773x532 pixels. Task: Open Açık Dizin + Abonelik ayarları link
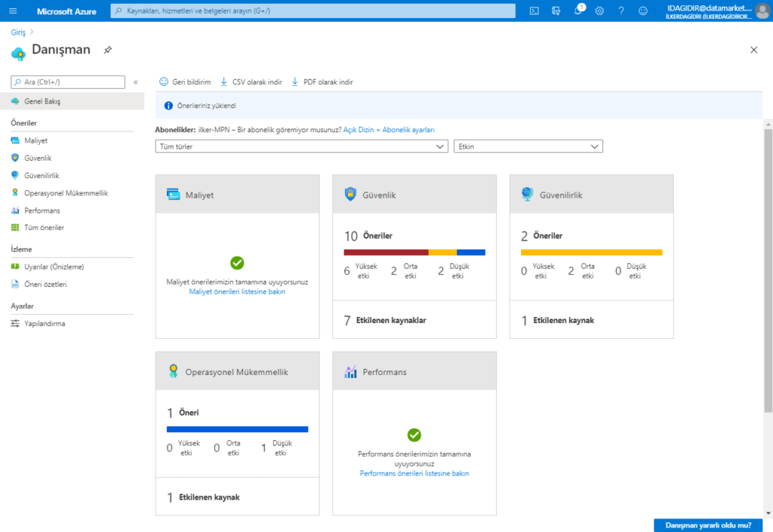tap(389, 130)
